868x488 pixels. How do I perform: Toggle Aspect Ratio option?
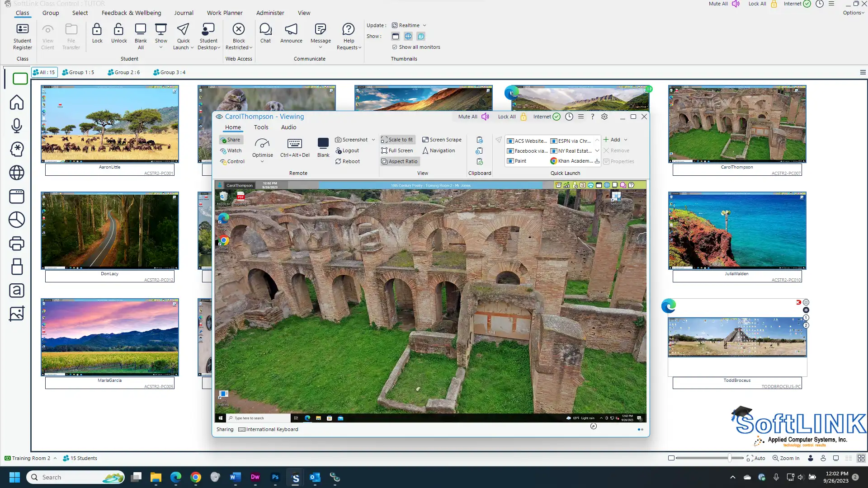(399, 161)
